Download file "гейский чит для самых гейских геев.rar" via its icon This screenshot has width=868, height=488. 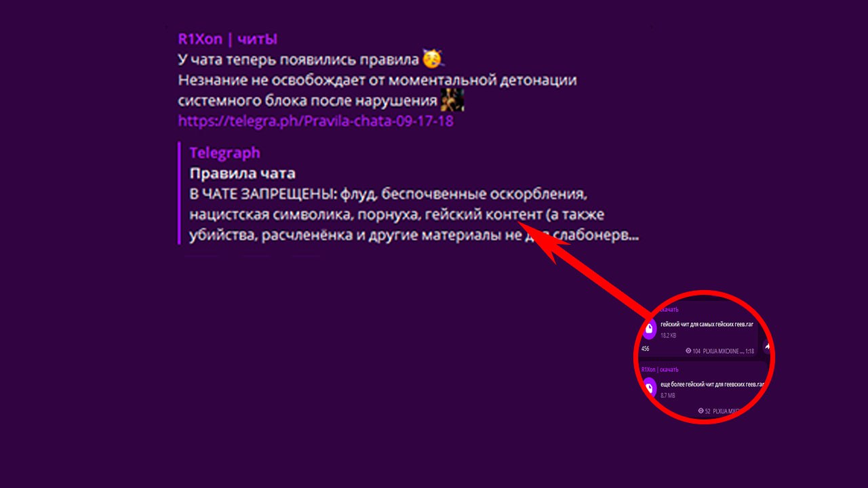click(649, 329)
